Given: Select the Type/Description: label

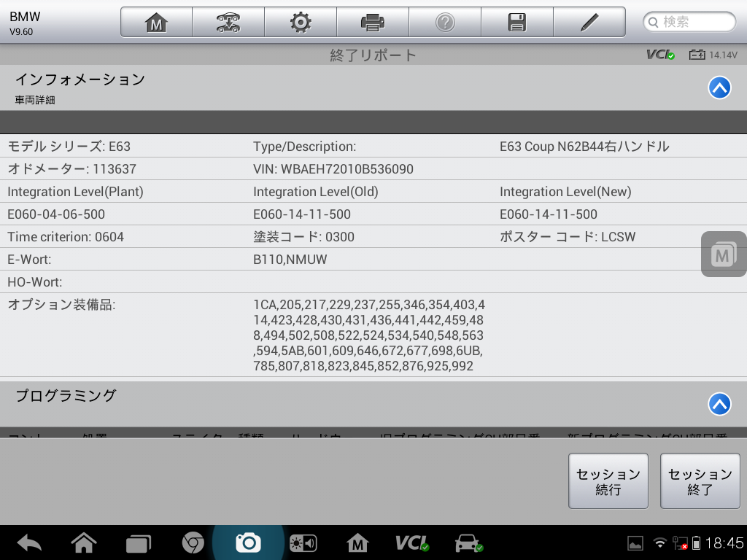Looking at the screenshot, I should (304, 146).
